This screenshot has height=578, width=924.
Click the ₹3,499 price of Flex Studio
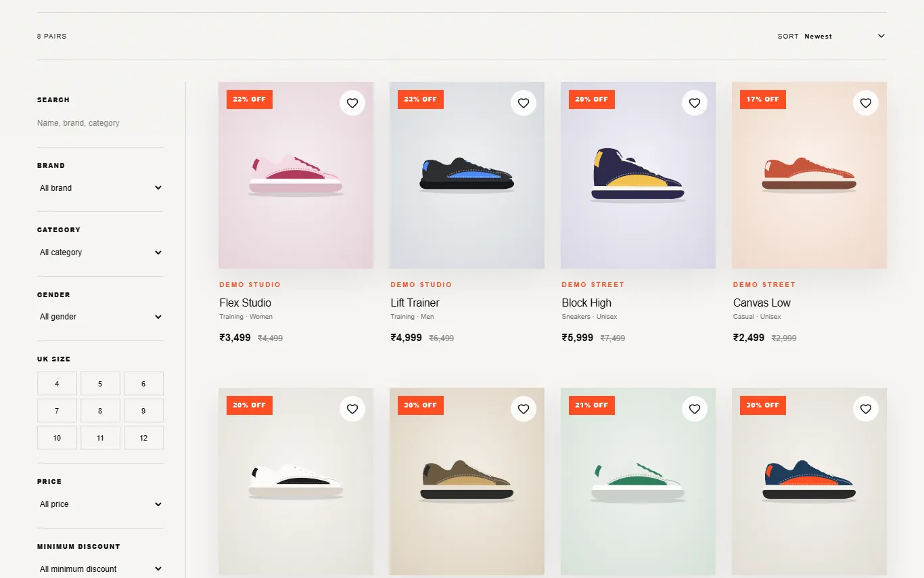coord(235,338)
